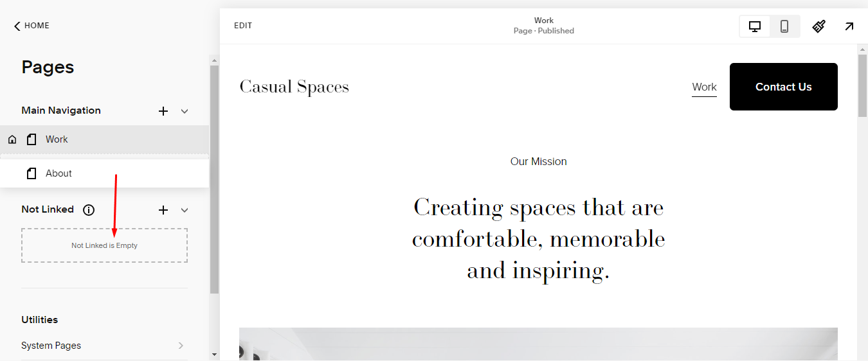Click the Pages heading
This screenshot has width=868, height=361.
point(48,67)
